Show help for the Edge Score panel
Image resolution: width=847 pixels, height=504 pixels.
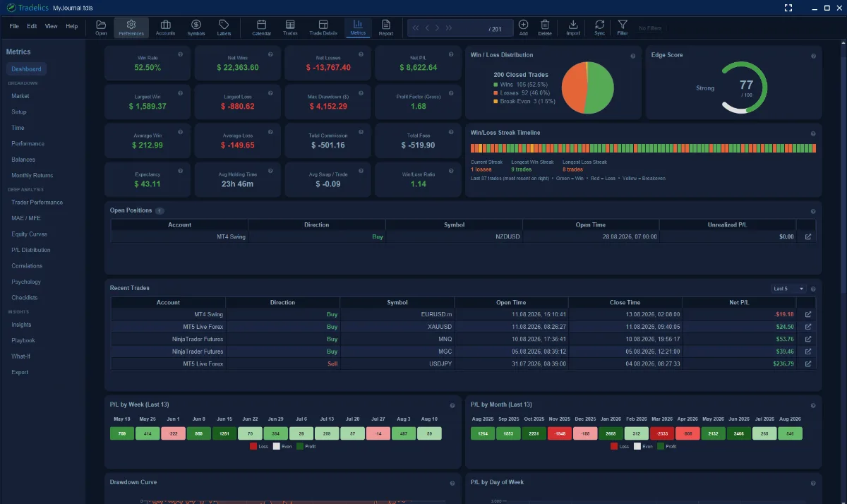coord(812,56)
